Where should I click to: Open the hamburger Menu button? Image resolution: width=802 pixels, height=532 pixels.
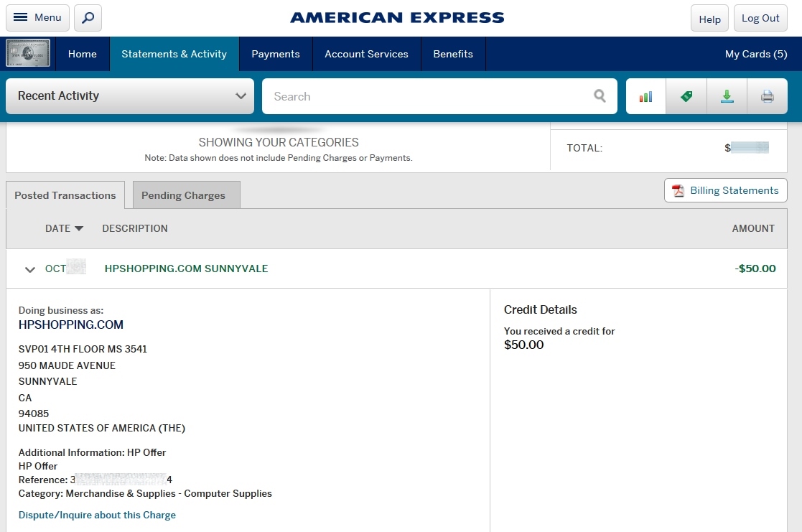[x=37, y=18]
